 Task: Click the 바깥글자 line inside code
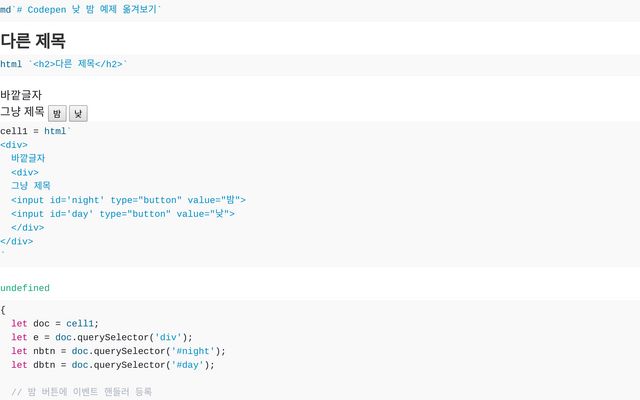point(28,158)
